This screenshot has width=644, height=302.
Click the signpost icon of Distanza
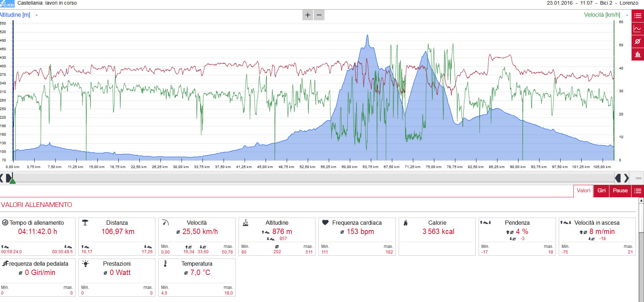pyautogui.click(x=85, y=223)
